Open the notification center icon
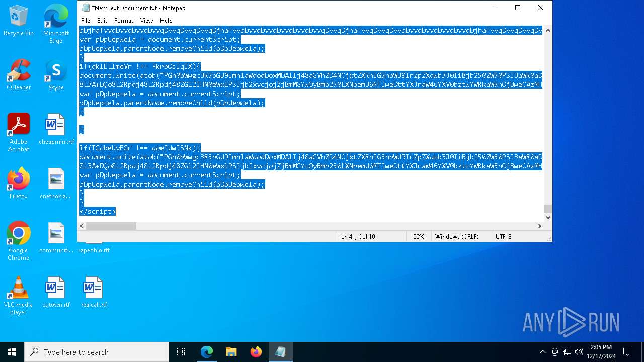 pos(627,352)
